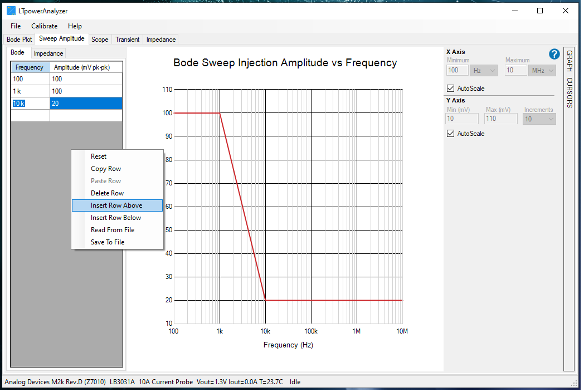The width and height of the screenshot is (584, 392).
Task: Click Save To File menu entry
Action: pyautogui.click(x=108, y=242)
